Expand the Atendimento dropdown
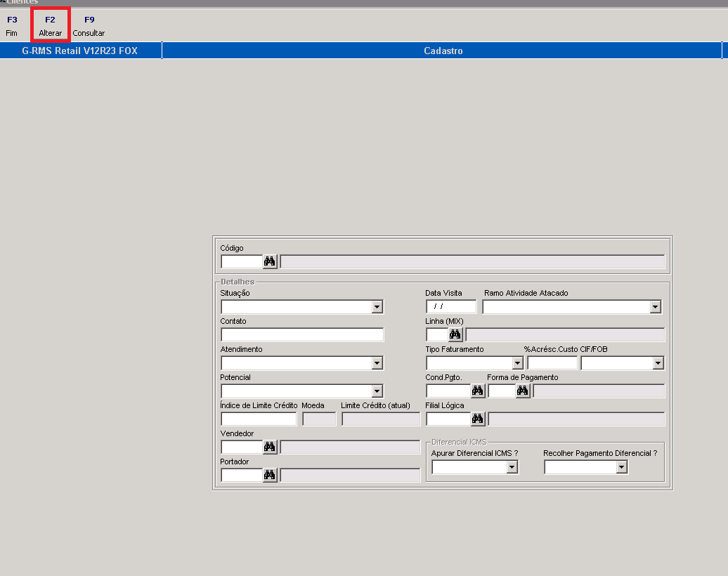728x576 pixels. (x=377, y=363)
